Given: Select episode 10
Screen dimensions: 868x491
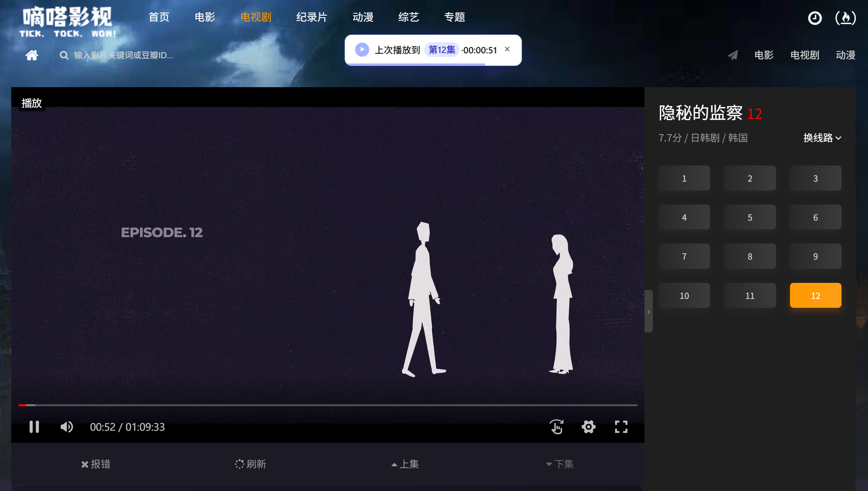Looking at the screenshot, I should 684,295.
